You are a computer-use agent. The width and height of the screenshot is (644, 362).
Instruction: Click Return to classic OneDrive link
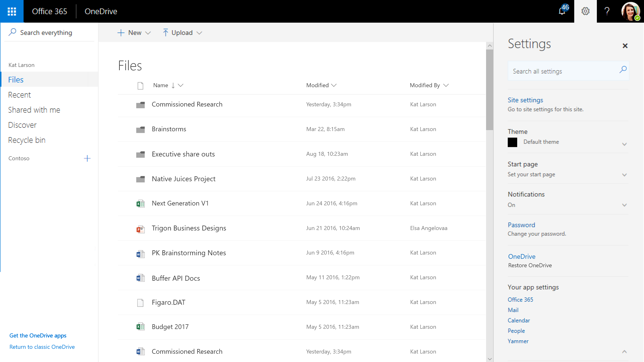[42, 346]
